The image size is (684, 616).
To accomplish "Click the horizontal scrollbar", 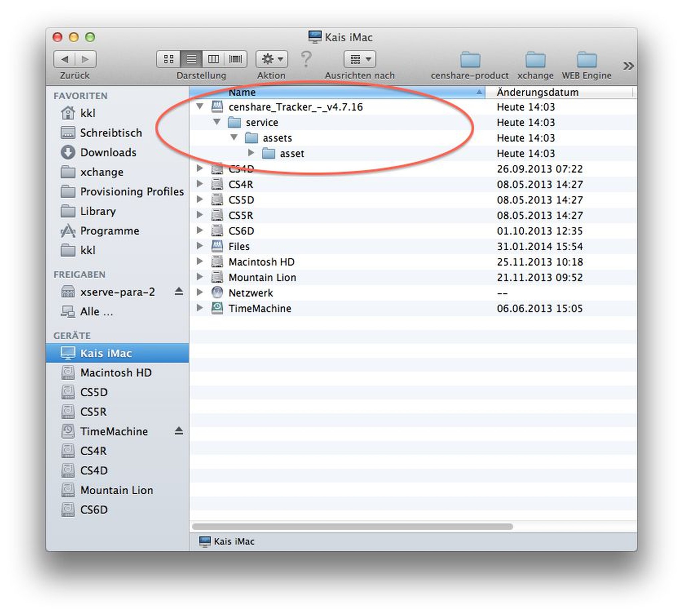I will point(352,526).
